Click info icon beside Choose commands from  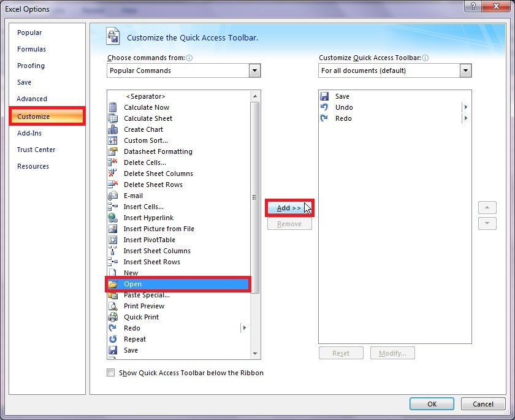point(189,58)
